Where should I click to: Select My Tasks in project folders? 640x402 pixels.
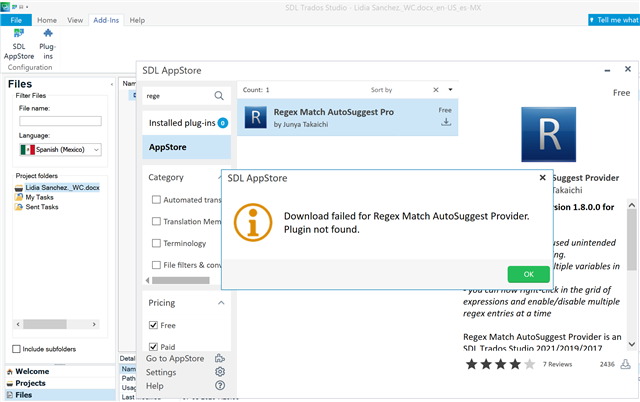(x=40, y=197)
